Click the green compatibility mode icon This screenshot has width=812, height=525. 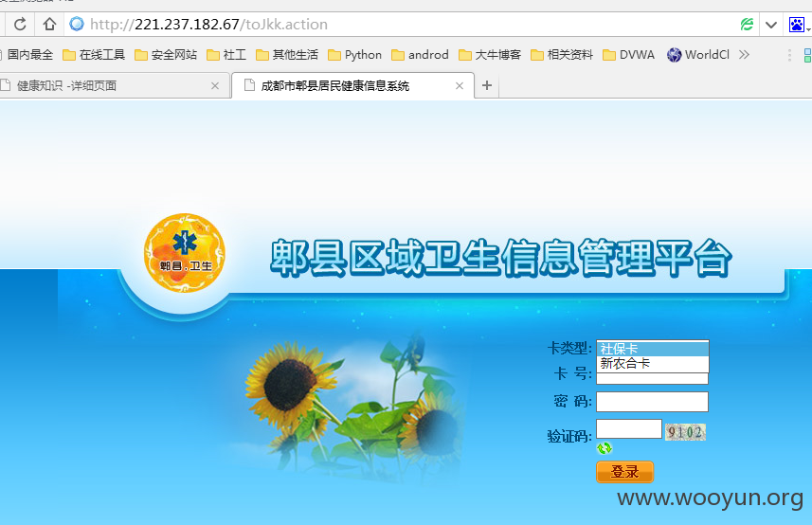pos(747,25)
